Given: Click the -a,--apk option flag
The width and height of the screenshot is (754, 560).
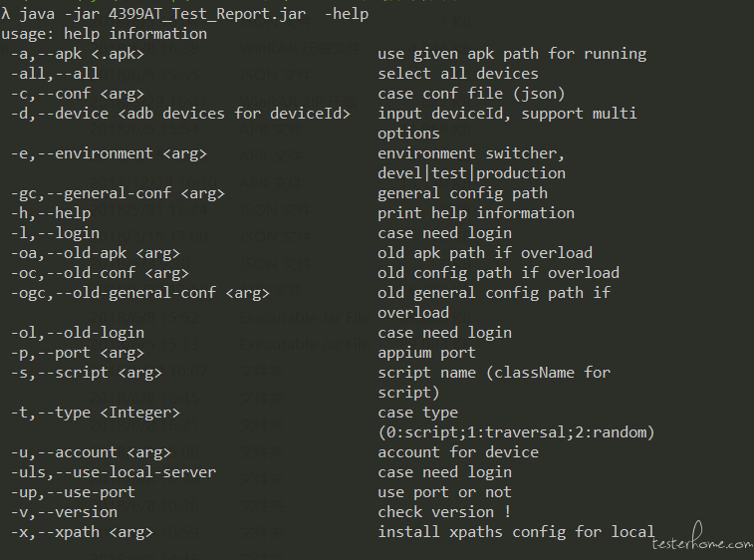Looking at the screenshot, I should 78,54.
